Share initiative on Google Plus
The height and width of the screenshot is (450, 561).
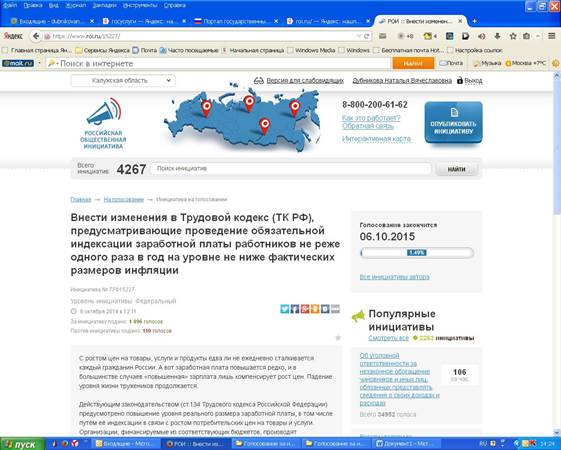[305, 309]
